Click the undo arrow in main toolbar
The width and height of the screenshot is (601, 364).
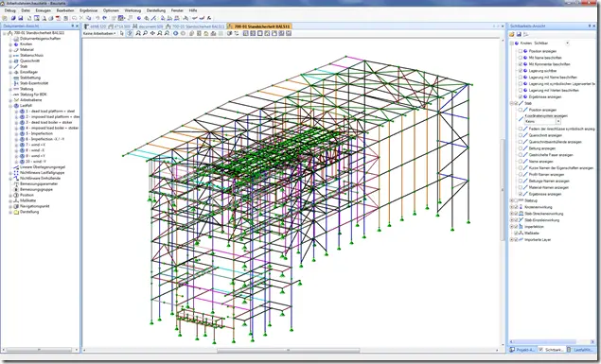click(97, 18)
